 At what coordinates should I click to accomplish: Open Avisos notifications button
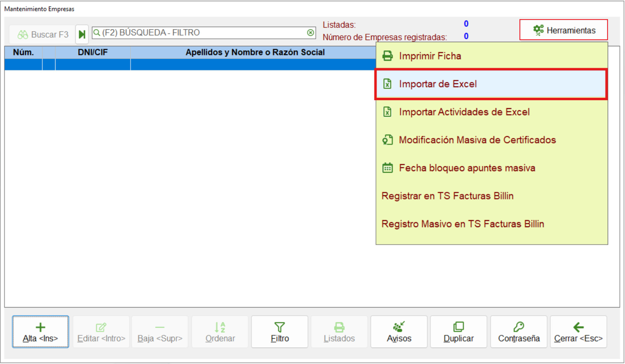pyautogui.click(x=399, y=332)
